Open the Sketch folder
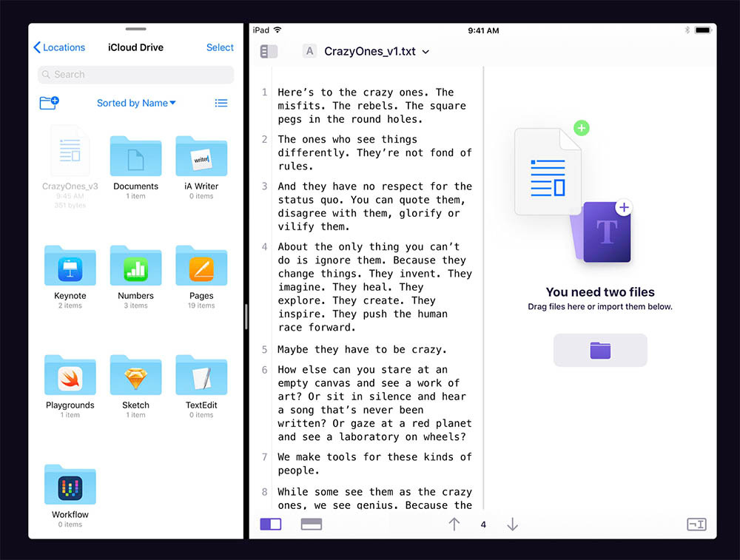This screenshot has height=560, width=740. (x=136, y=385)
